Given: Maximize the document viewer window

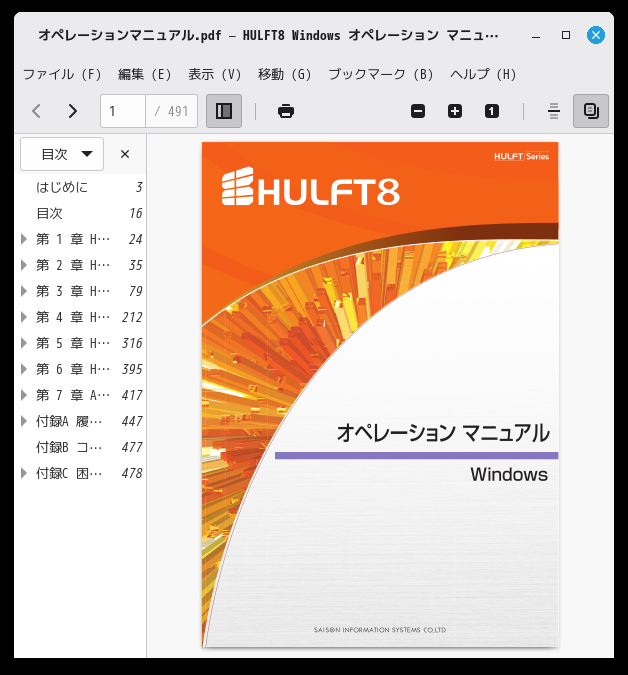Looking at the screenshot, I should [x=566, y=35].
